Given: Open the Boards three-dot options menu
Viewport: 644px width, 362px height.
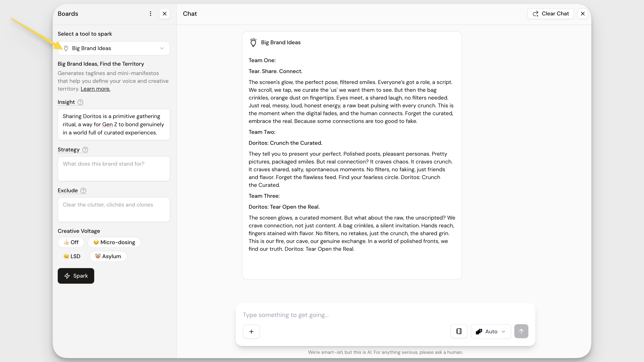Looking at the screenshot, I should pos(151,14).
